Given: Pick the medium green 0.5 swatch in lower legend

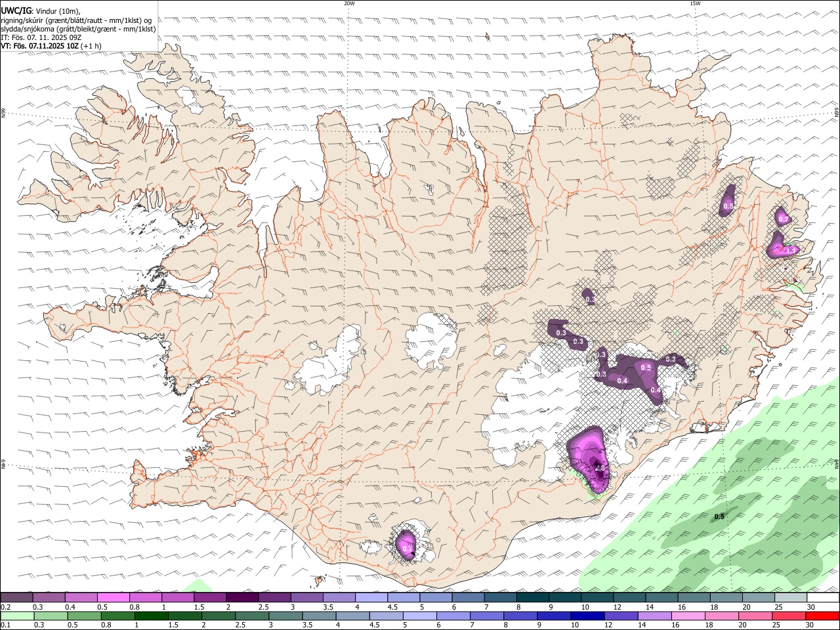Looking at the screenshot, I should pos(84,616).
